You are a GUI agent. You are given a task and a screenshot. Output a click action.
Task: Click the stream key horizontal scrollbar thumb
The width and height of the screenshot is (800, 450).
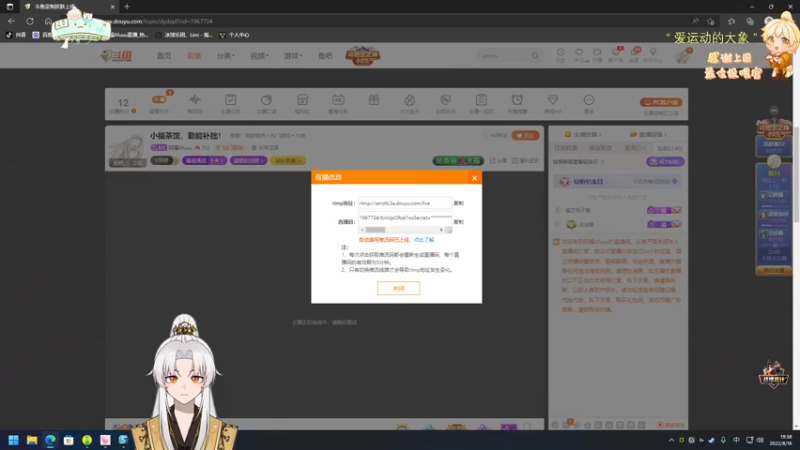point(376,230)
